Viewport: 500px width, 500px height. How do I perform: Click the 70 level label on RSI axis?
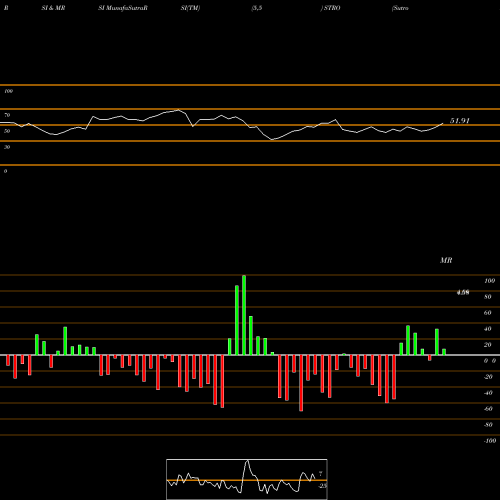pos(7,115)
